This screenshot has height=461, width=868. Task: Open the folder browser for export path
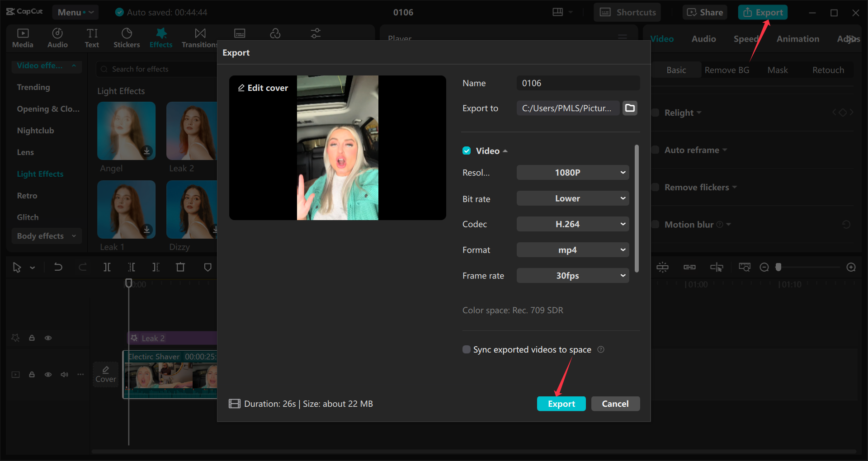[x=630, y=108]
